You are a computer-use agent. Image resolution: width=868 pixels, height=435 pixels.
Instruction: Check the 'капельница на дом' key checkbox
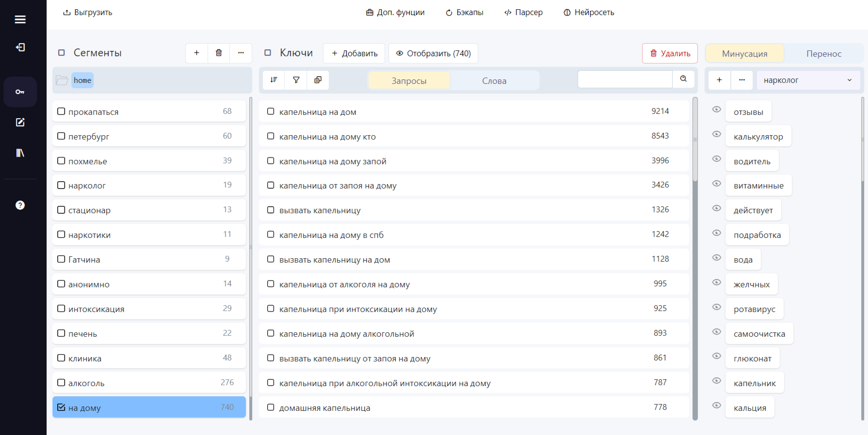(271, 111)
